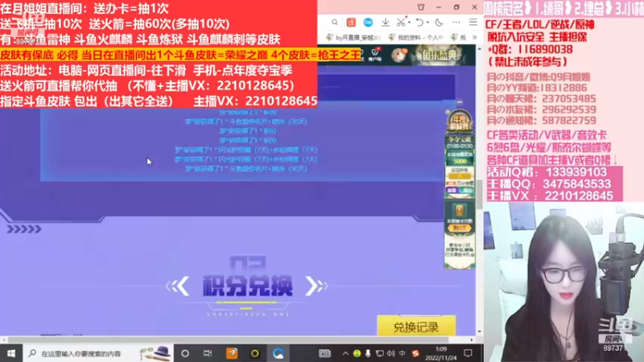The height and width of the screenshot is (362, 644).
Task: Open the network tray icon
Action: coord(379,353)
